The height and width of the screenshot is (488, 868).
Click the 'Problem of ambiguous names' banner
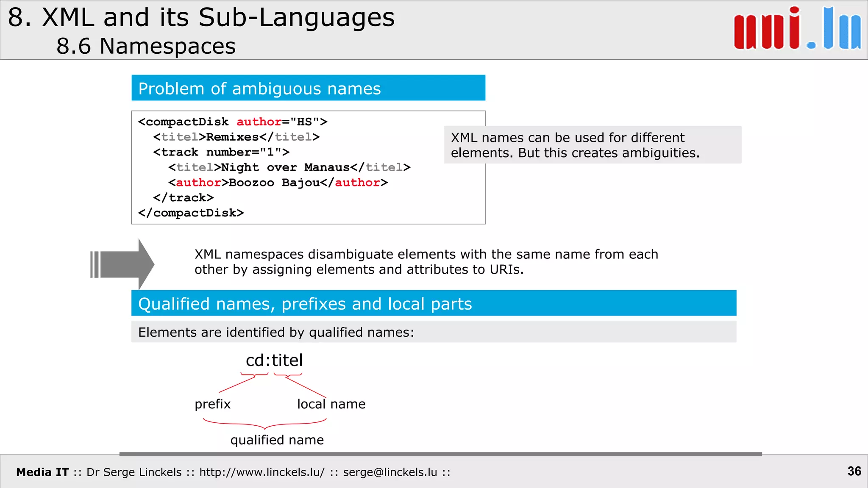308,88
